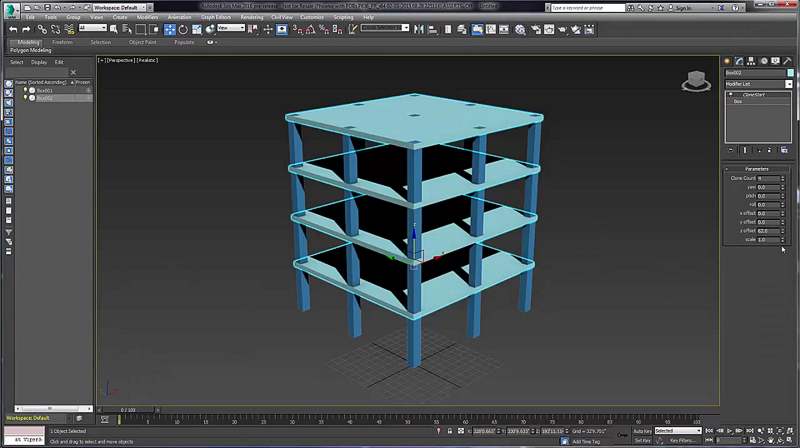Select the Select and Move tool

pos(170,29)
